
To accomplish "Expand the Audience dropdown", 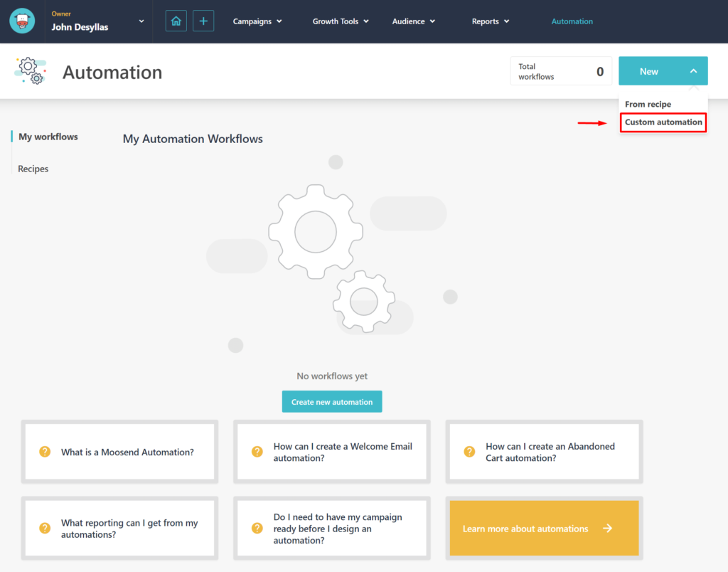I will (413, 21).
